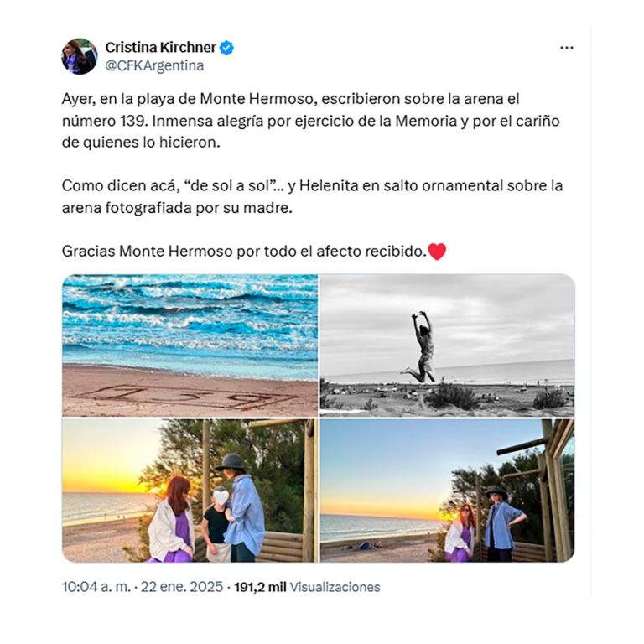Open the three-dot more options menu
The image size is (644, 644).
(x=566, y=48)
